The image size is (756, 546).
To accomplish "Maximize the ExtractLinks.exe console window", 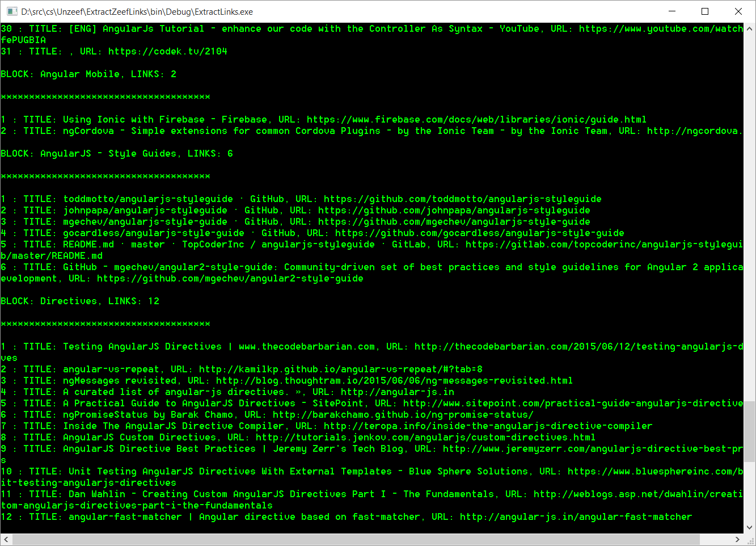I will coord(705,11).
